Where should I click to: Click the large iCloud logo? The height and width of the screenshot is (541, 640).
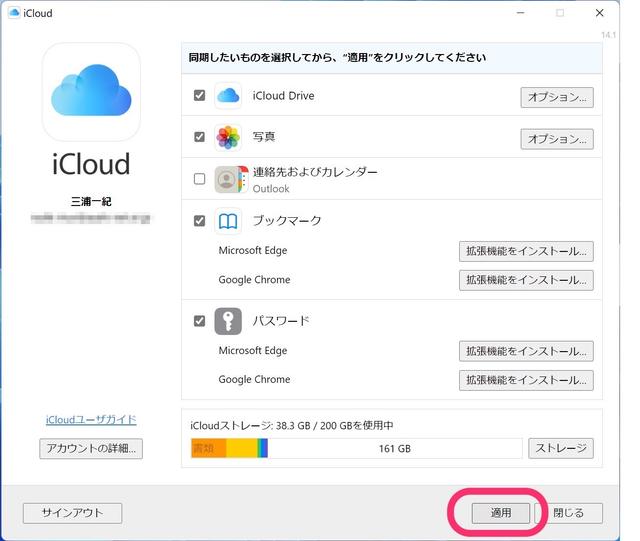91,91
